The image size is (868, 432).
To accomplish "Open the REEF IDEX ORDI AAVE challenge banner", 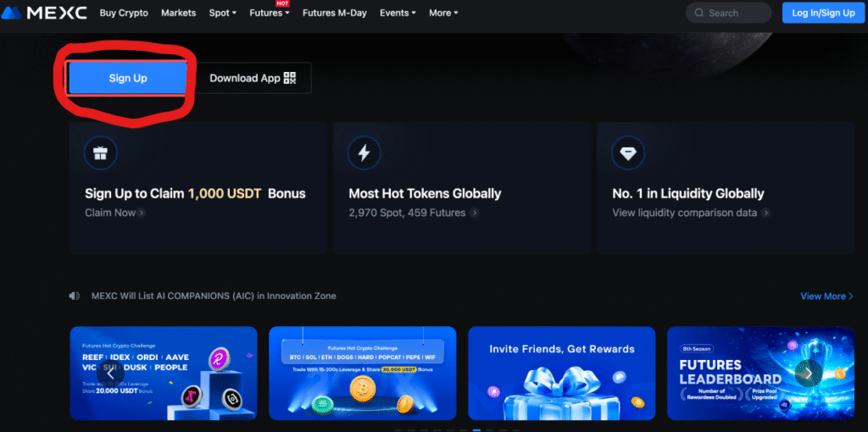I will tap(164, 374).
